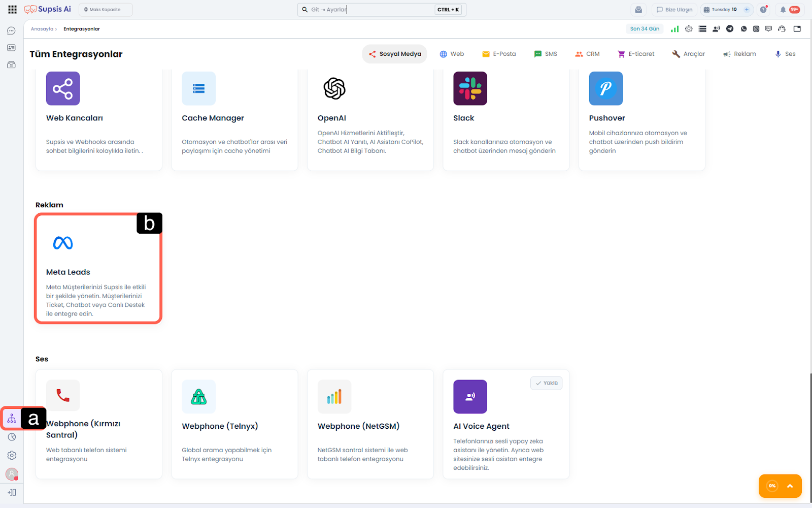
Task: Expand the sidebar using the bottom arrow icon
Action: [x=12, y=492]
